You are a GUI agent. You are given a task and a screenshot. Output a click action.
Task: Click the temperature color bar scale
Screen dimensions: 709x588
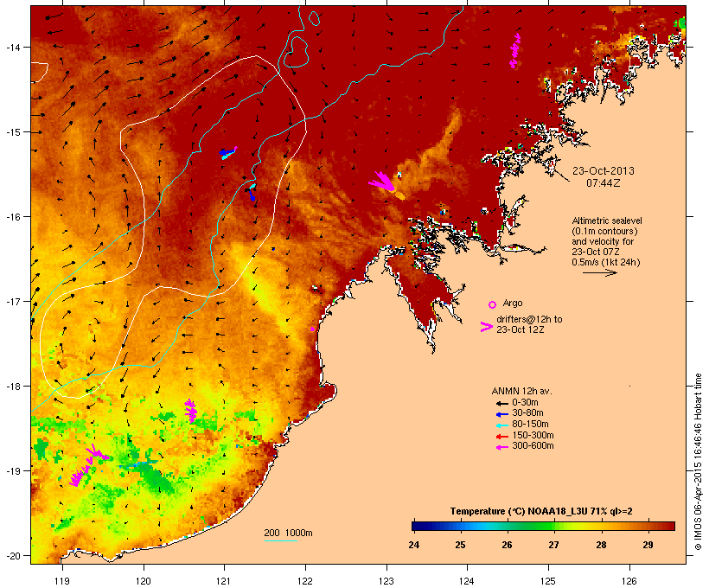click(x=543, y=526)
